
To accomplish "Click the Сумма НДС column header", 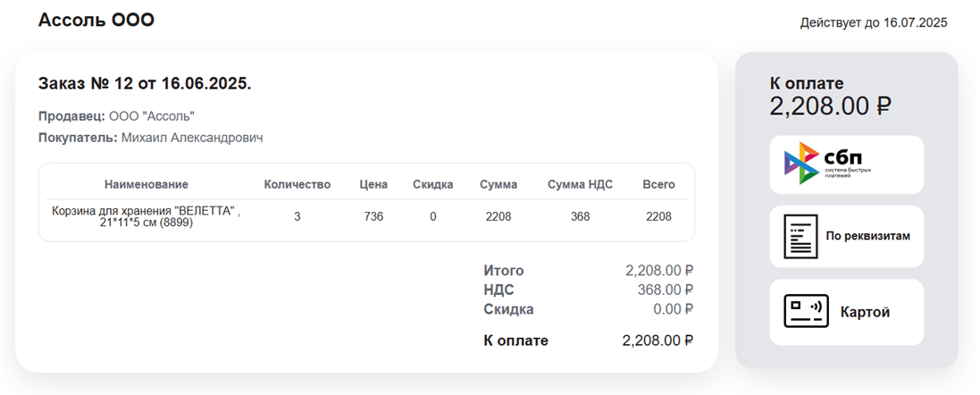I will tap(580, 184).
